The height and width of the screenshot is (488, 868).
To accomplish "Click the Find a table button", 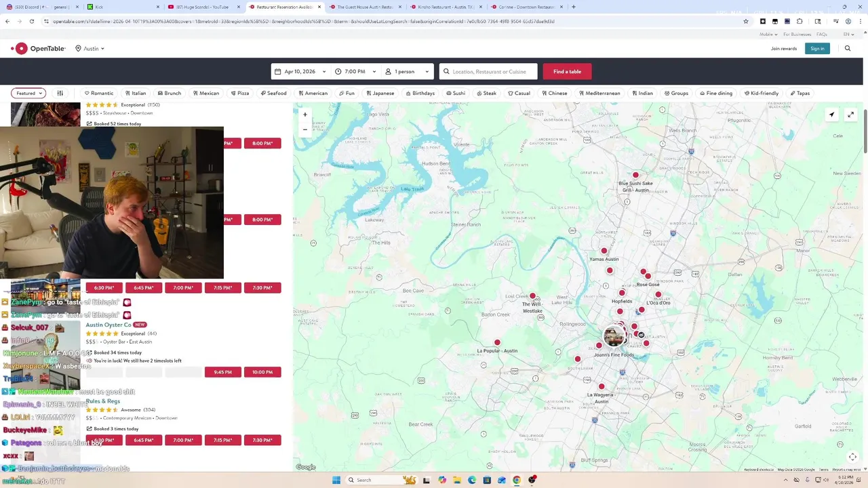I will (567, 71).
